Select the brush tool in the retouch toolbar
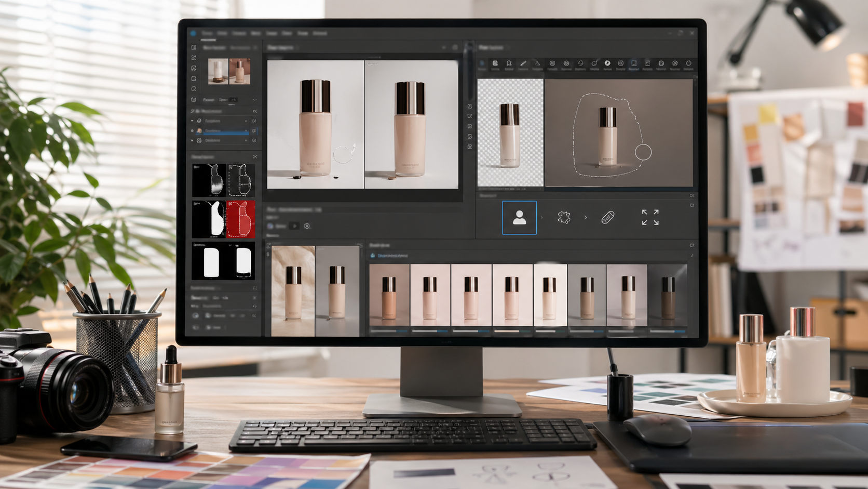 point(523,63)
